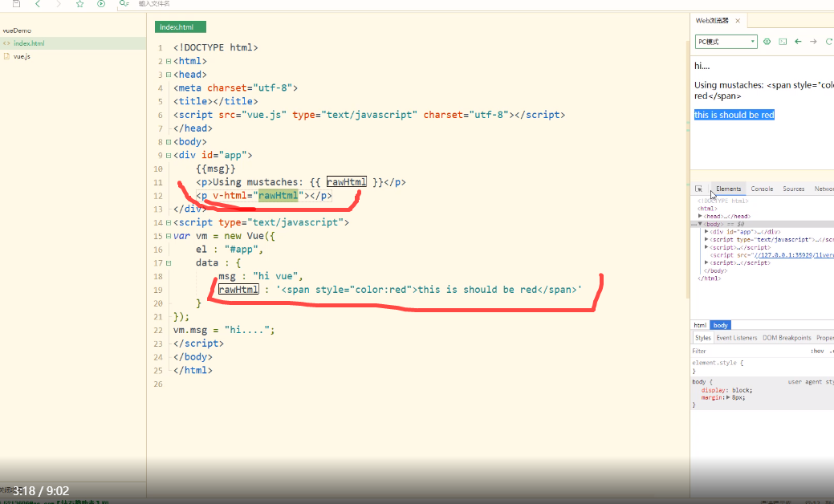The height and width of the screenshot is (504, 834).
Task: Select the html breadcrumb in devtools
Action: pos(700,325)
